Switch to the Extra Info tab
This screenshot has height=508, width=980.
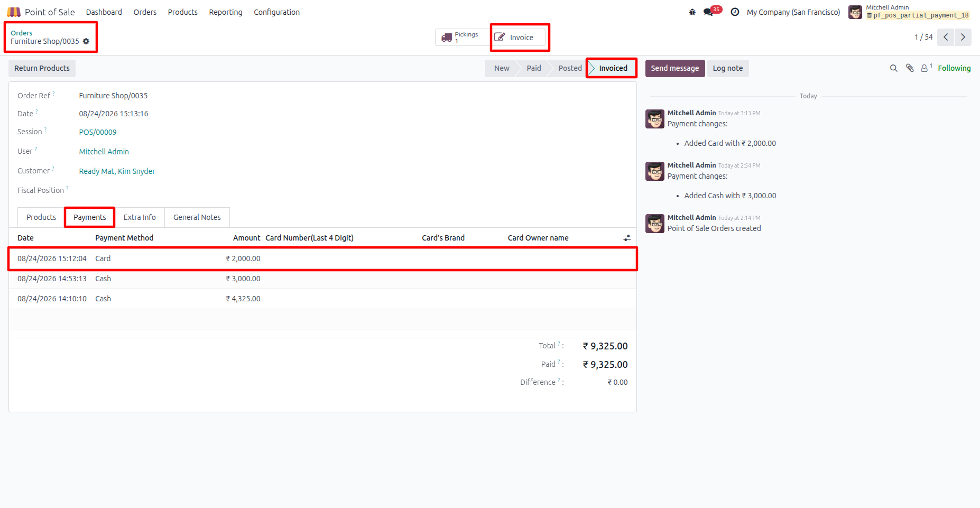pos(140,217)
